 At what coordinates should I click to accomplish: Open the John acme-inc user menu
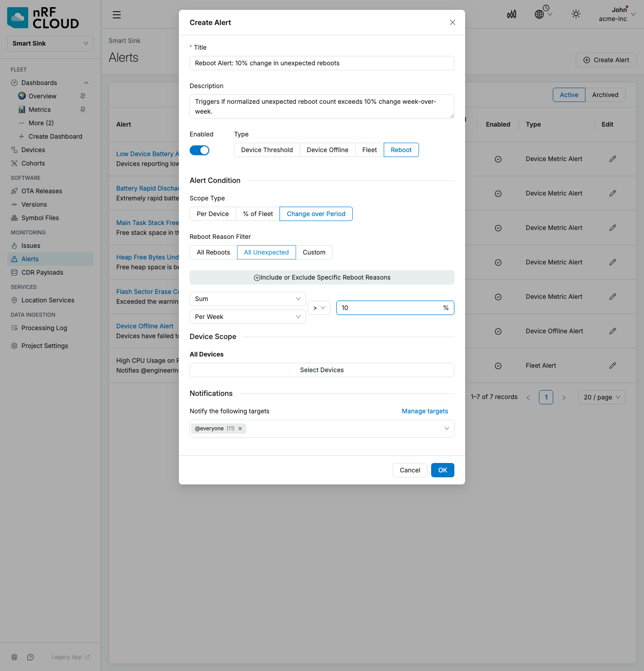[x=618, y=14]
